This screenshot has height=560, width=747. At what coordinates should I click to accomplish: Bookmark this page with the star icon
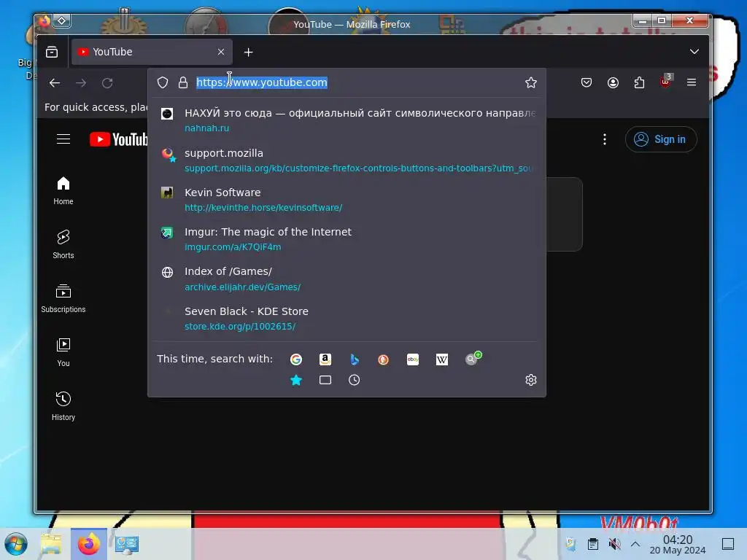[x=531, y=82]
